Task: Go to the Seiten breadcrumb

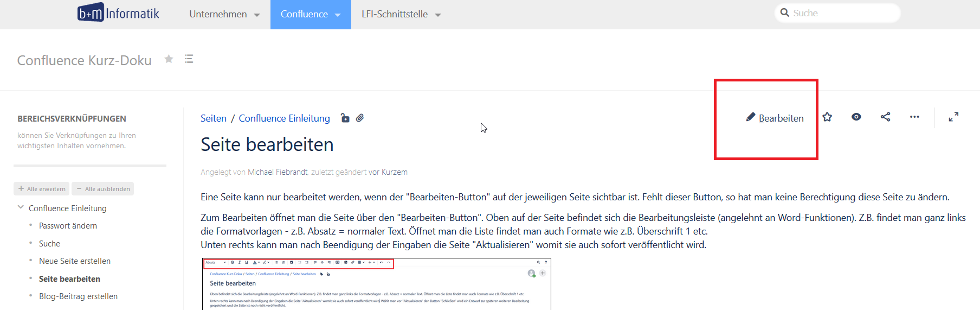Action: click(x=214, y=118)
